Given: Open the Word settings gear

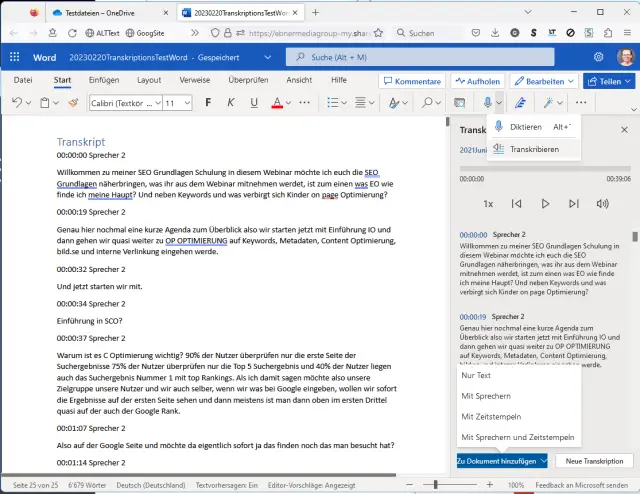Looking at the screenshot, I should [x=598, y=57].
